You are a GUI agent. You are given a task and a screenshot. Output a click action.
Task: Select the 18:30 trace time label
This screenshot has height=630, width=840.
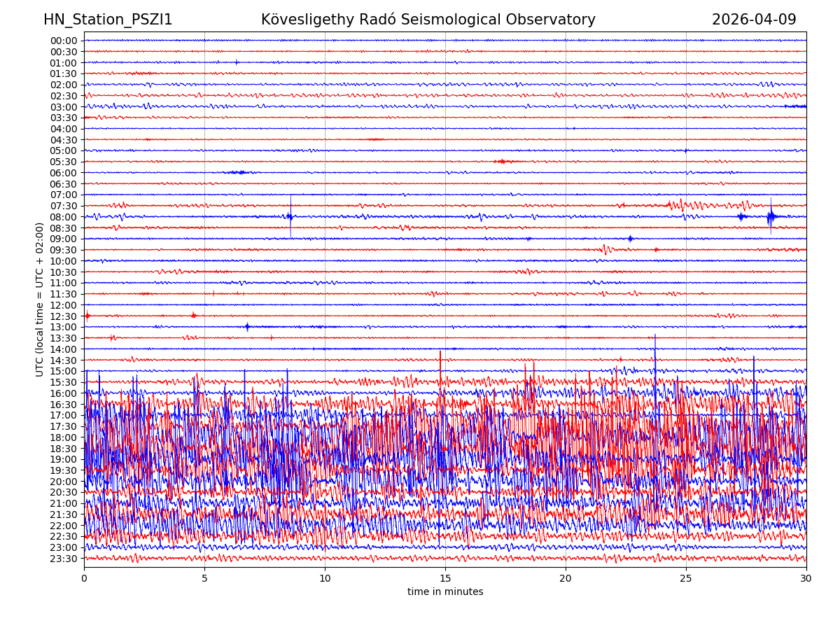[64, 449]
